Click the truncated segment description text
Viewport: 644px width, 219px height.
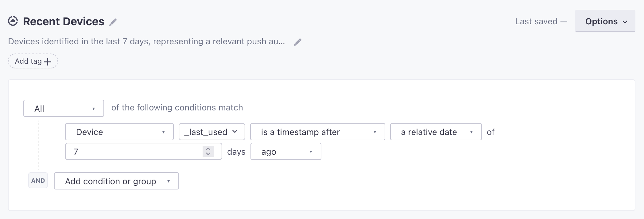pyautogui.click(x=146, y=42)
